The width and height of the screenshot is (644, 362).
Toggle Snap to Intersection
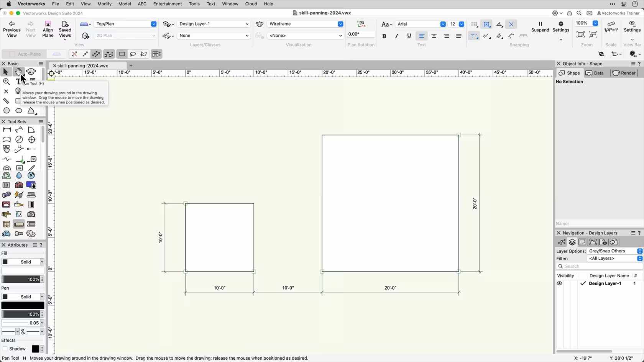click(511, 24)
